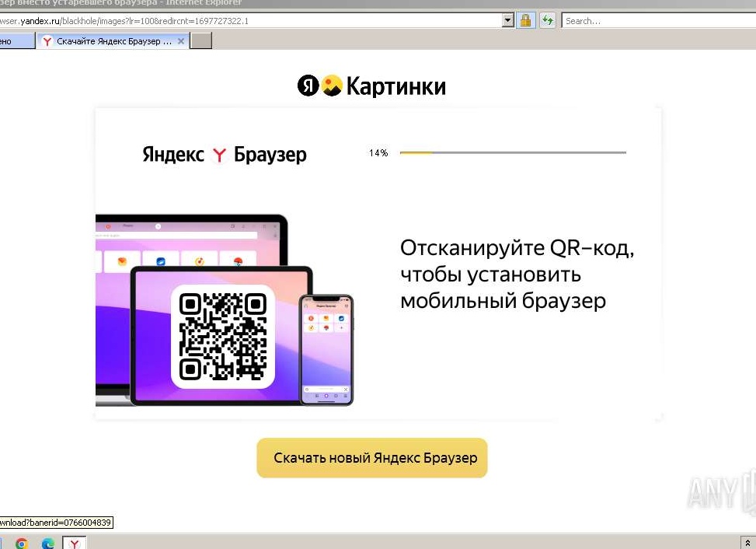Click the 14% progress label
The width and height of the screenshot is (756, 549).
click(378, 153)
